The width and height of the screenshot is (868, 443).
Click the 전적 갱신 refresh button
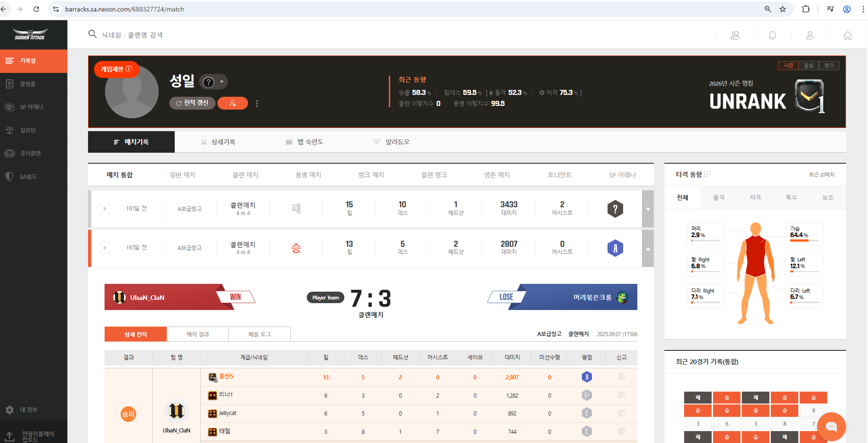192,103
